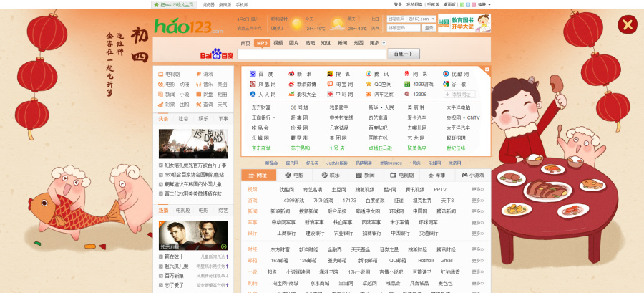This screenshot has height=293, width=644.
Task: Open the 谷歌 icon link
Action: click(x=446, y=84)
